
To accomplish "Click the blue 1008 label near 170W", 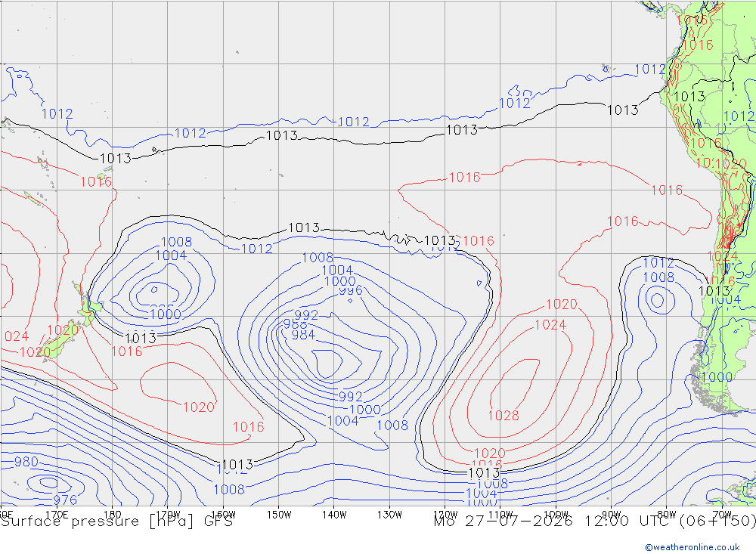I will (176, 242).
